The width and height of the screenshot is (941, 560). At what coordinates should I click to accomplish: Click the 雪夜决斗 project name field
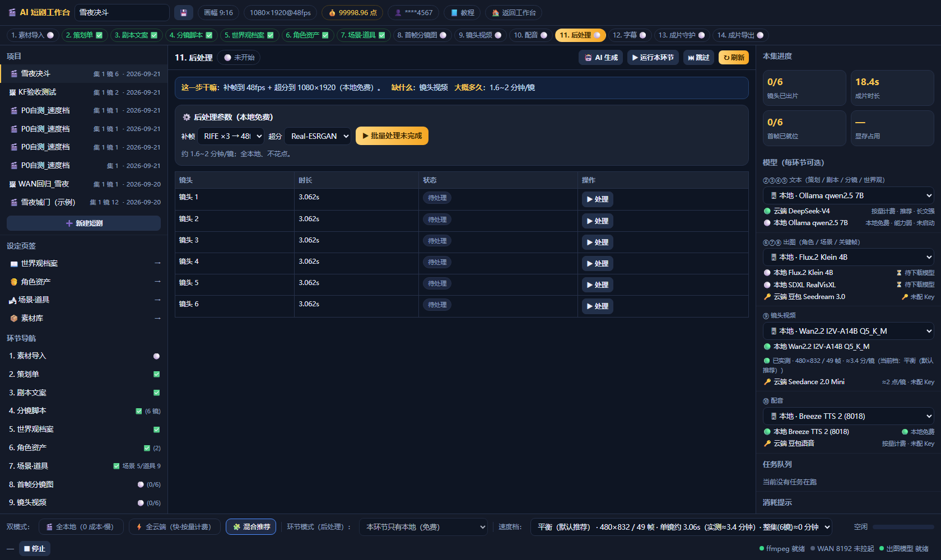tap(122, 12)
